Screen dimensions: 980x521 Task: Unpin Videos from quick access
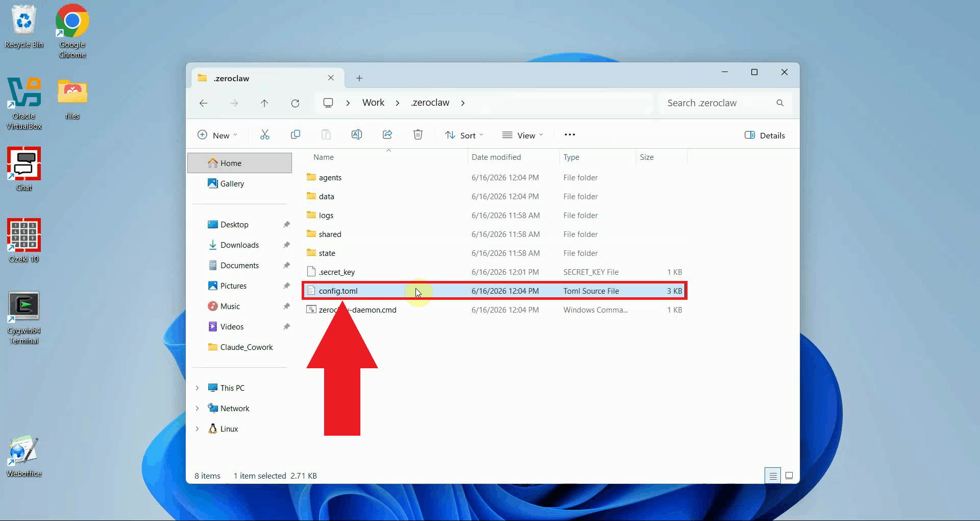[x=287, y=327]
